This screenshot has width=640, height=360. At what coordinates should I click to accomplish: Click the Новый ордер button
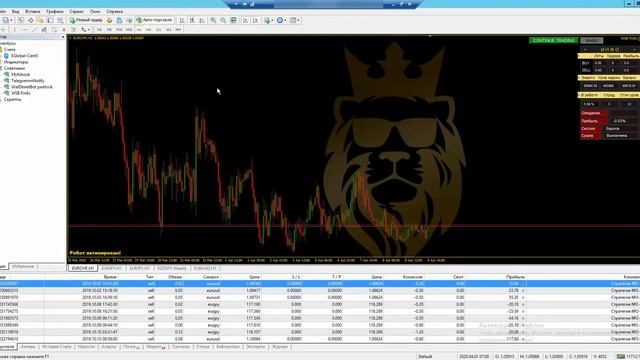point(86,20)
